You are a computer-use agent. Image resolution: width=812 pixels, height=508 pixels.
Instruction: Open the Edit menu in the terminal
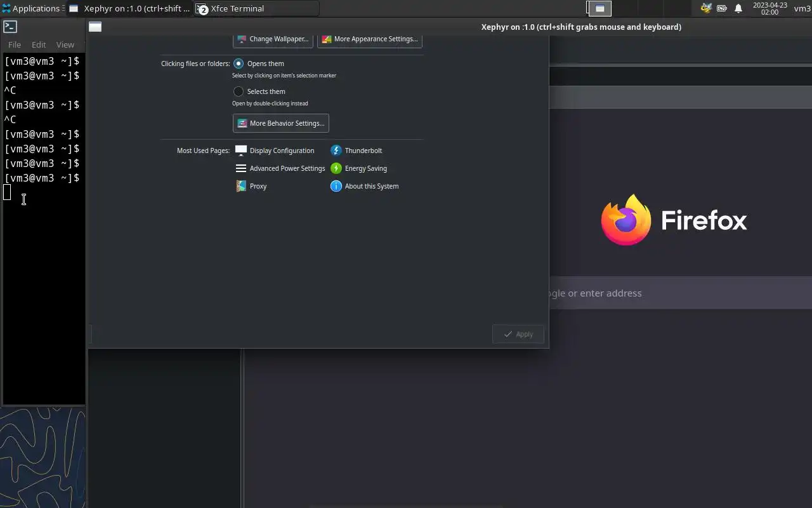(x=39, y=44)
